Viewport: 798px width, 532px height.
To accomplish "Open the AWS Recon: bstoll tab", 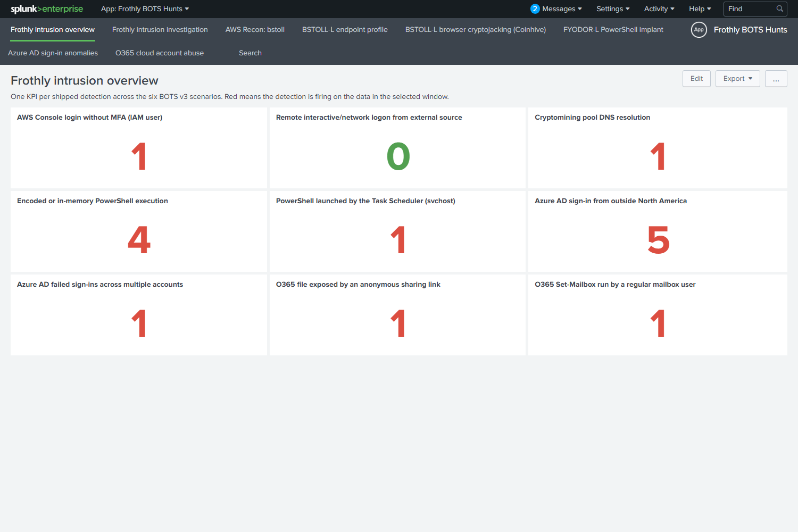I will pyautogui.click(x=255, y=30).
